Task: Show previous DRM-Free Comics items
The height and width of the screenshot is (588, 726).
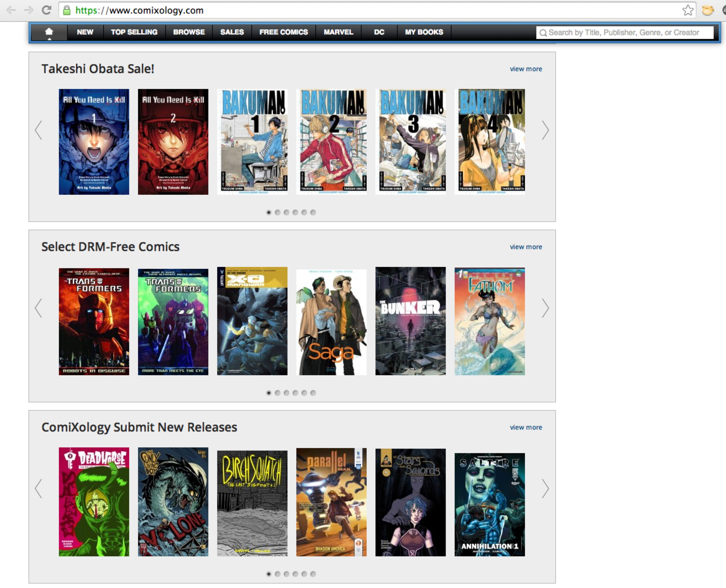Action: (x=39, y=308)
